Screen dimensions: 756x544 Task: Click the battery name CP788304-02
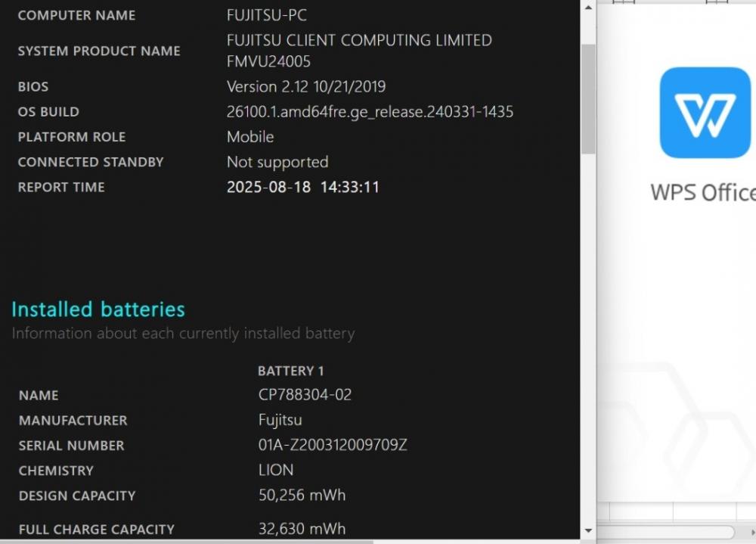(305, 394)
